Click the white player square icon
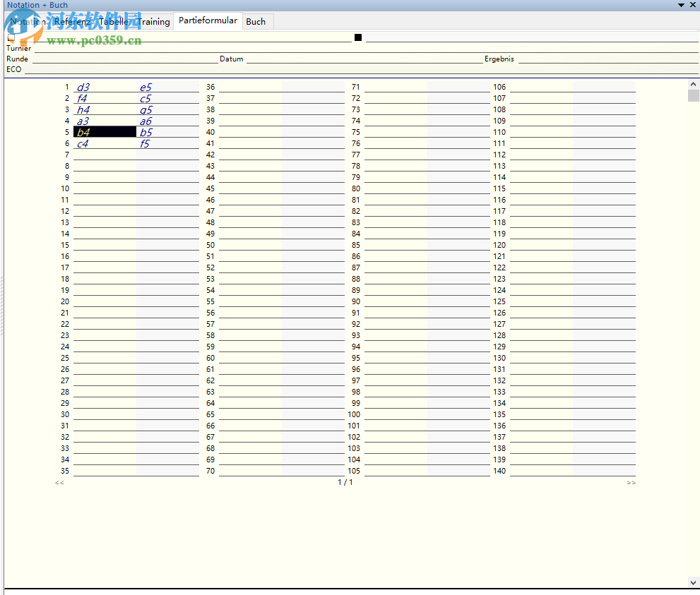This screenshot has width=700, height=595. (x=10, y=38)
